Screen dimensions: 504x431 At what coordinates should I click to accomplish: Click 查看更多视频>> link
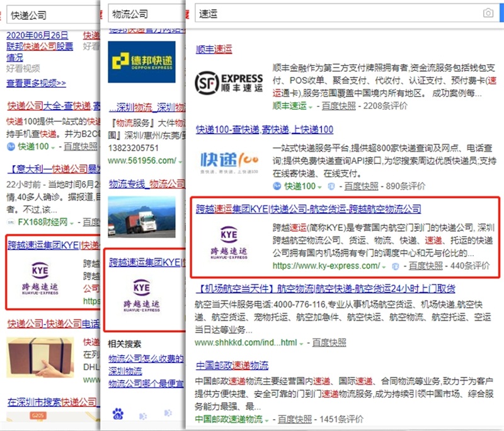pyautogui.click(x=36, y=84)
